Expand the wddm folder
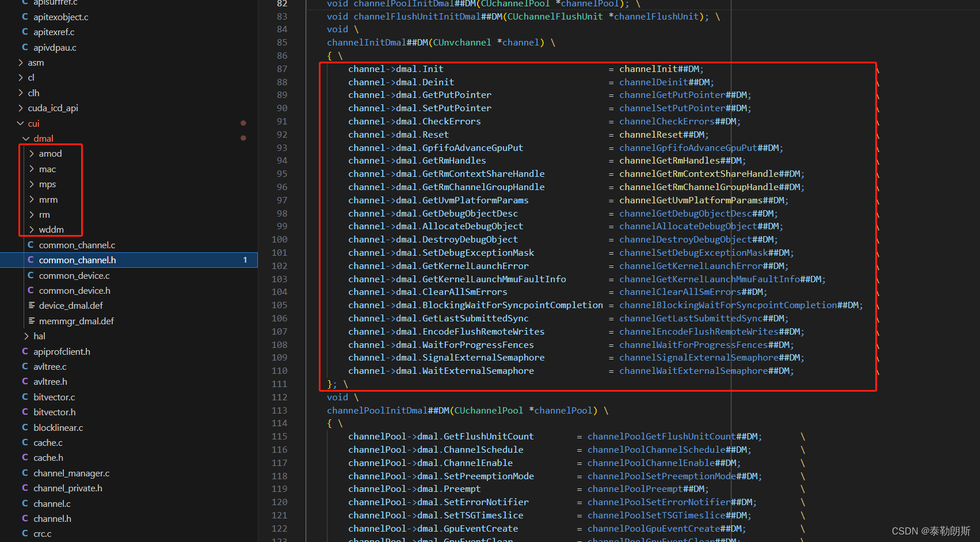This screenshot has width=980, height=542. point(32,229)
